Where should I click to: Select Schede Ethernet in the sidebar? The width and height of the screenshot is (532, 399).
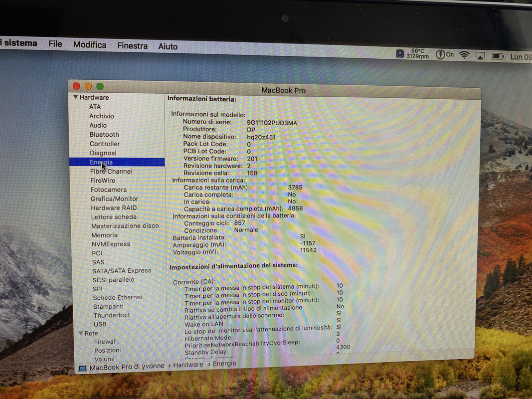click(x=118, y=297)
